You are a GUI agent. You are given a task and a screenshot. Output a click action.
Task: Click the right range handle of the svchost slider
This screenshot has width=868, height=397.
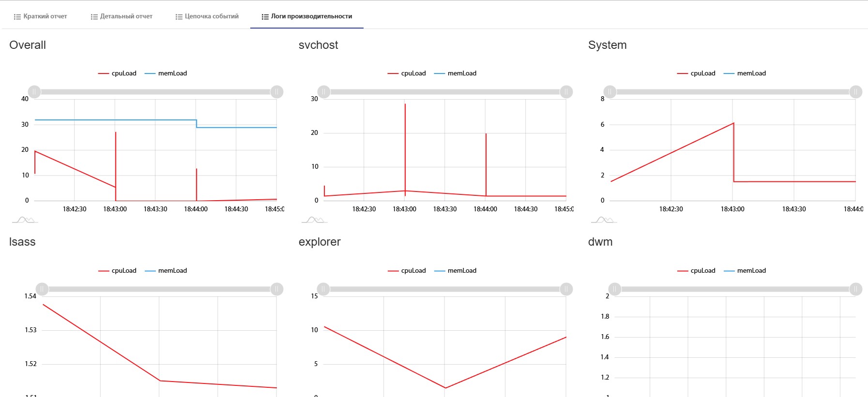(566, 92)
